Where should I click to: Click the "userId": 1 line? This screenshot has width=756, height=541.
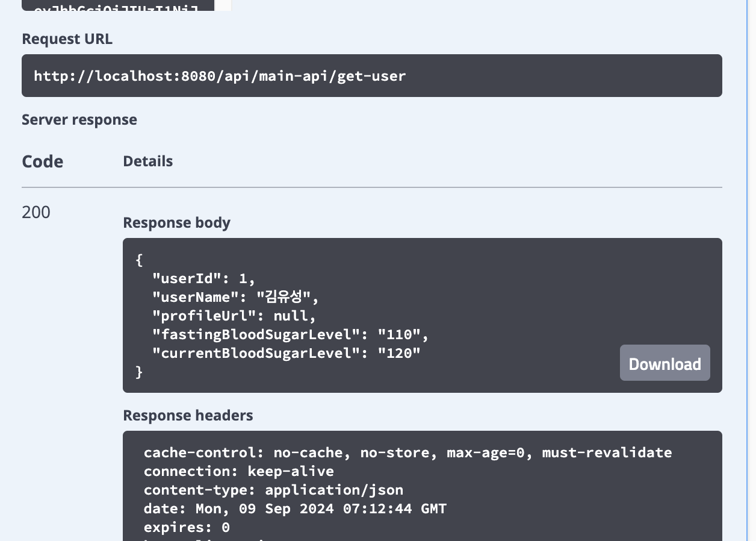(x=204, y=278)
